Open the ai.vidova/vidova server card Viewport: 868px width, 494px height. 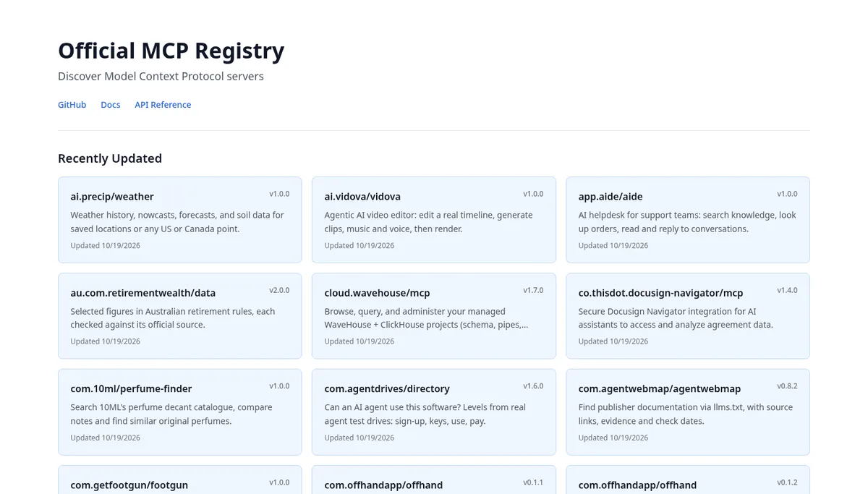433,220
